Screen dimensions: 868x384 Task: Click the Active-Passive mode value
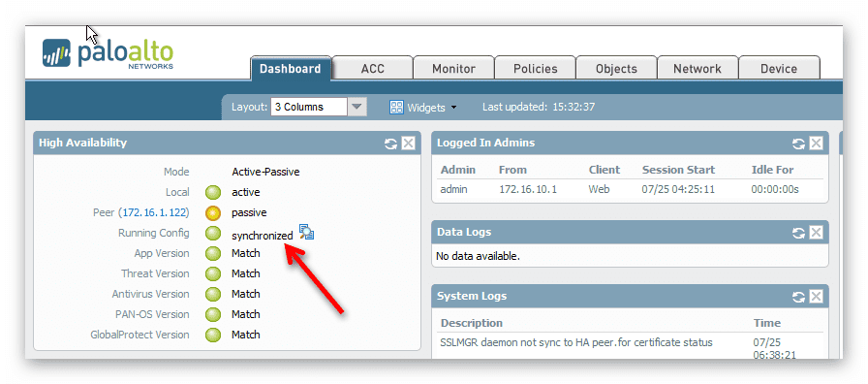click(265, 172)
